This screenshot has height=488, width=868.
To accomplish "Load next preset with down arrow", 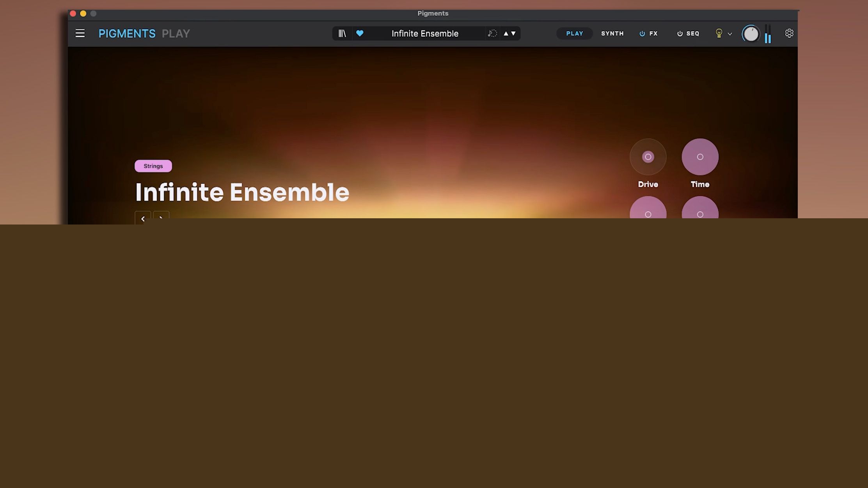I will click(x=513, y=34).
